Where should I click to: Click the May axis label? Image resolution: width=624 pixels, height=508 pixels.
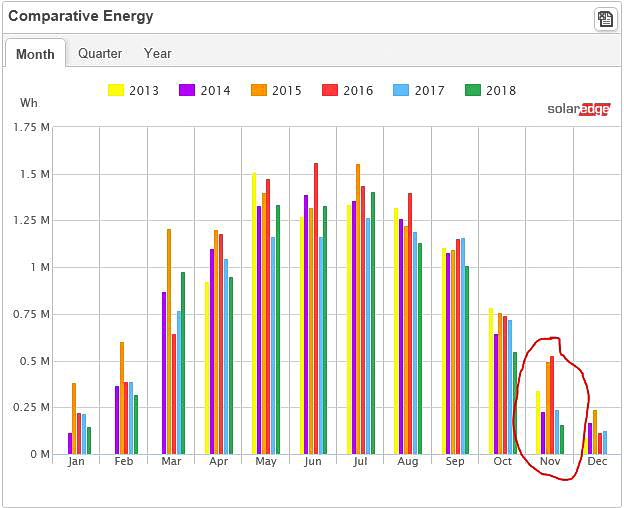(x=266, y=461)
